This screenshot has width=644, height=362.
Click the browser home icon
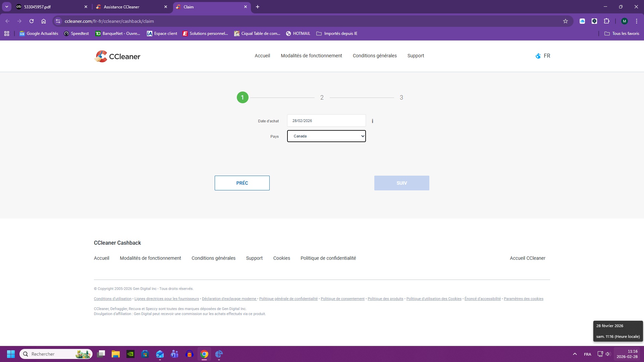44,21
